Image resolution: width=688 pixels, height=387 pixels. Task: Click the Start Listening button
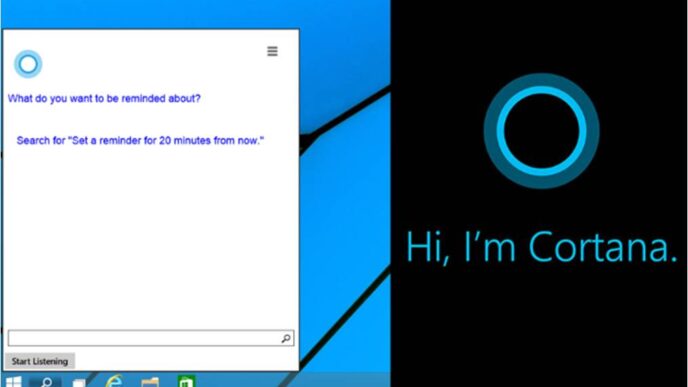tap(40, 361)
